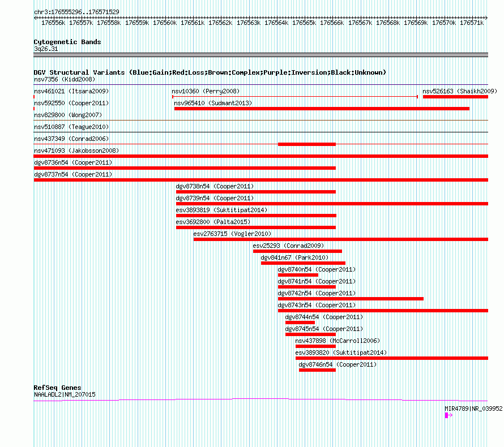The width and height of the screenshot is (504, 447).
Task: Select dgv8739n54 (Cooper2011) label
Action: (215, 198)
